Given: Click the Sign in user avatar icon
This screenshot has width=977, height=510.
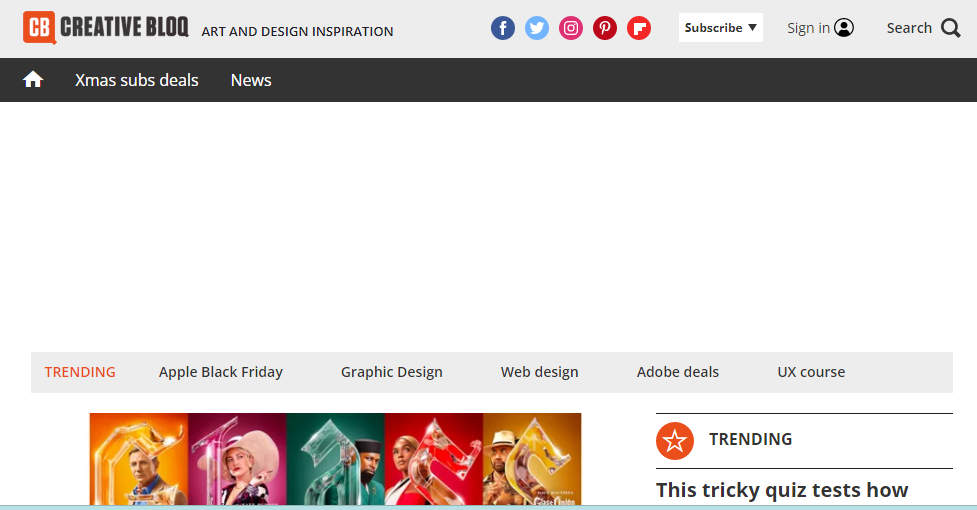Looking at the screenshot, I should (x=844, y=27).
